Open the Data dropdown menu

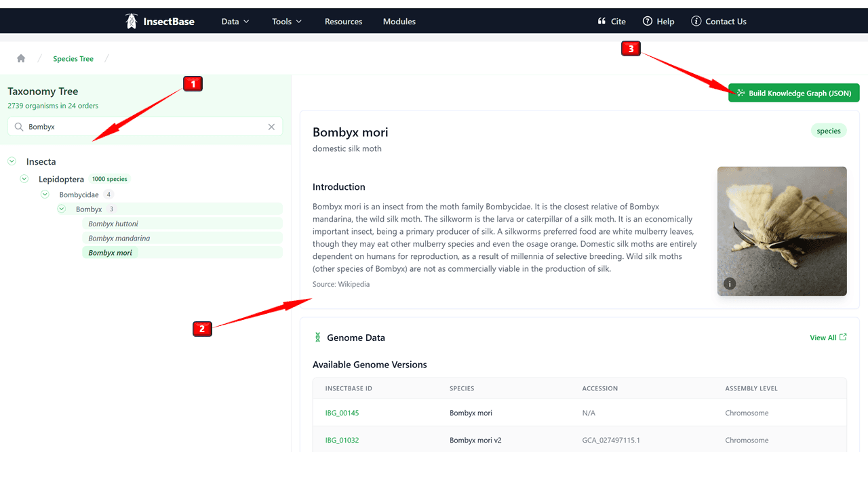click(235, 21)
